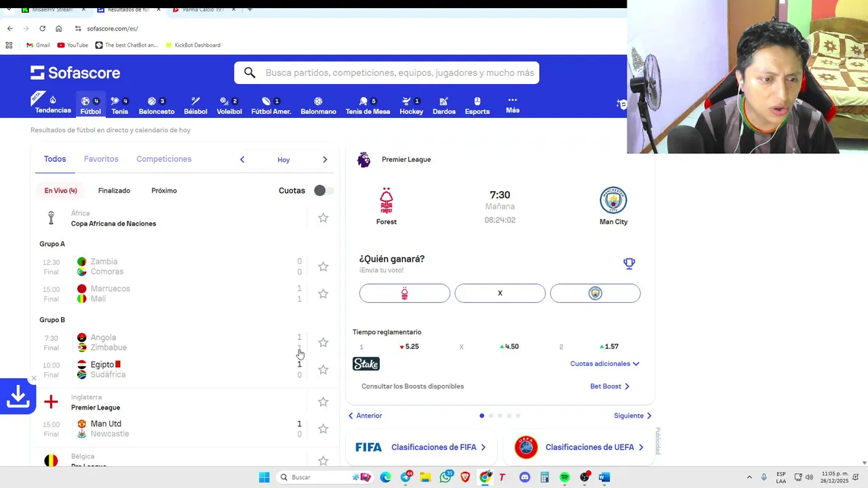Star the Egipto vs Sudáfrica match
This screenshot has width=868, height=488.
323,369
